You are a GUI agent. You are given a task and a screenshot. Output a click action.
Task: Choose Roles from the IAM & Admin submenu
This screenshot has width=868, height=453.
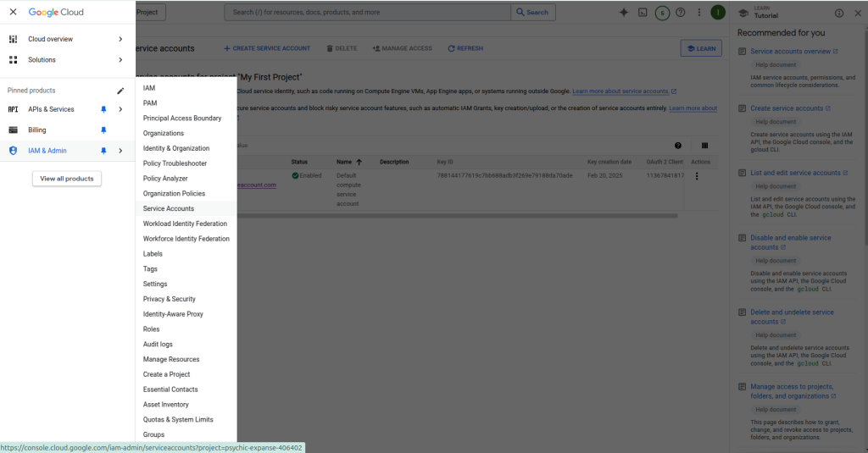tap(151, 329)
